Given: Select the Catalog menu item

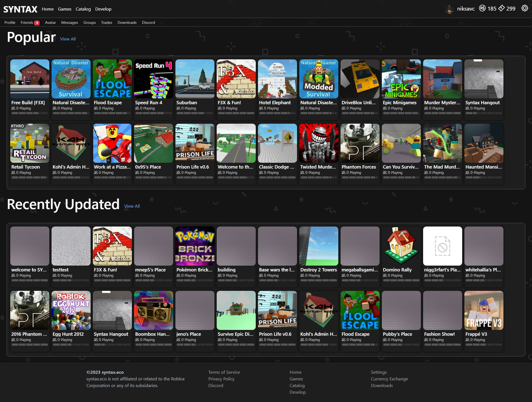Looking at the screenshot, I should pos(83,8).
